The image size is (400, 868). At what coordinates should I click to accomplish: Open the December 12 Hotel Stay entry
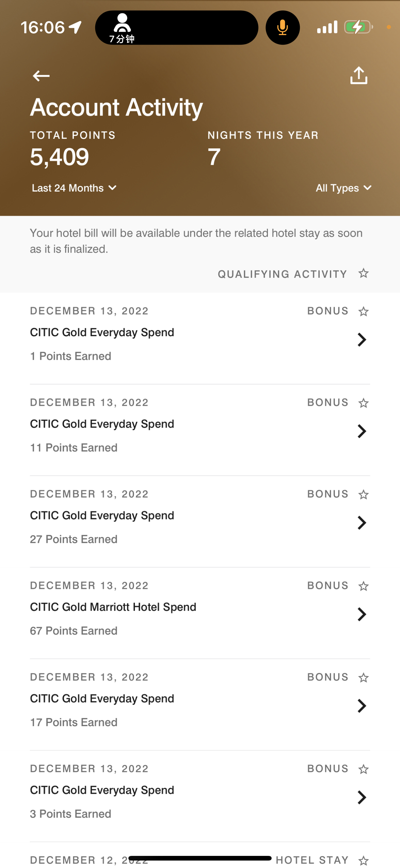(x=200, y=856)
